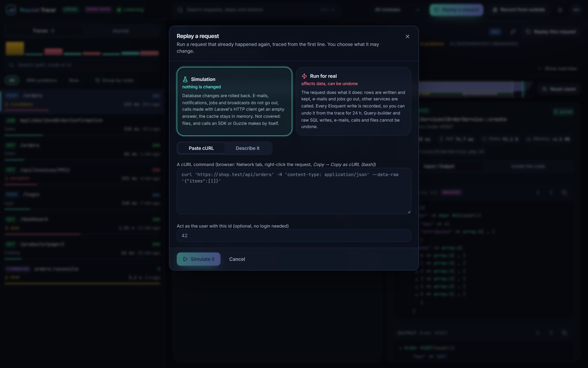The height and width of the screenshot is (368, 588).
Task: Cancel the replay dialog
Action: click(237, 259)
